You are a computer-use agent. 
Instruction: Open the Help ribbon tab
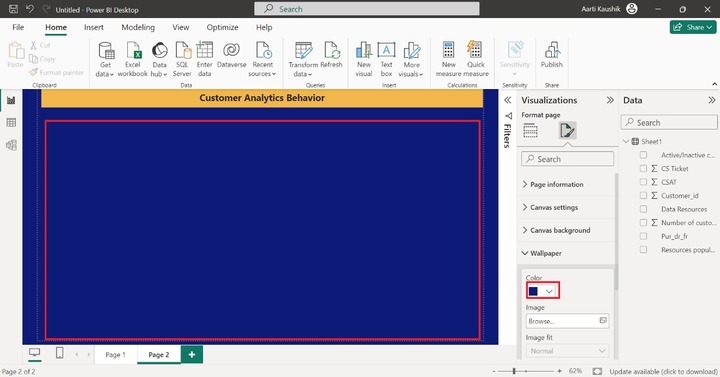tap(264, 28)
